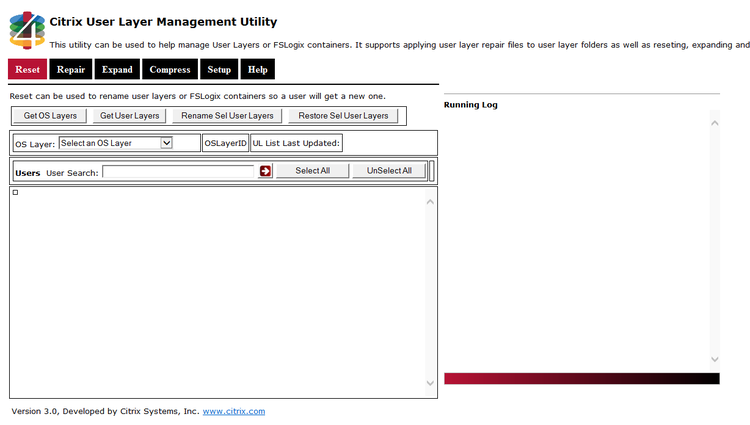Screen dimensions: 750x425
Task: Switch to the Reset tab
Action: tap(27, 69)
